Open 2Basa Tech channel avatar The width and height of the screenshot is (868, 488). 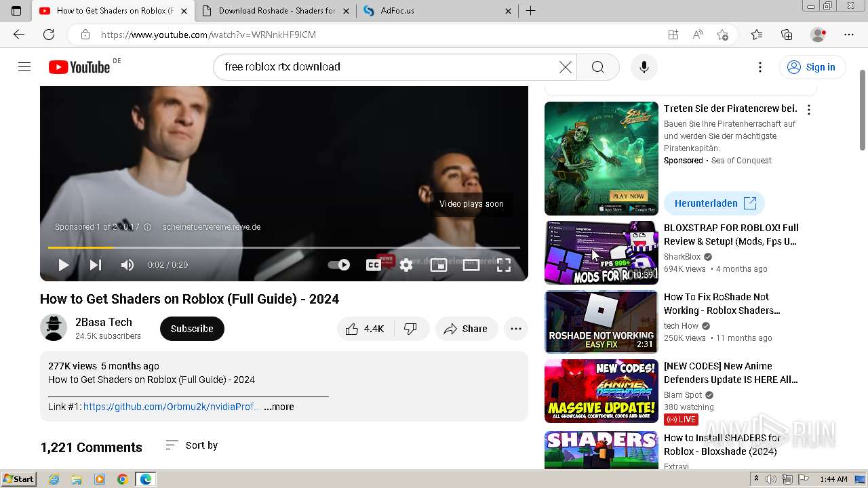(x=54, y=328)
